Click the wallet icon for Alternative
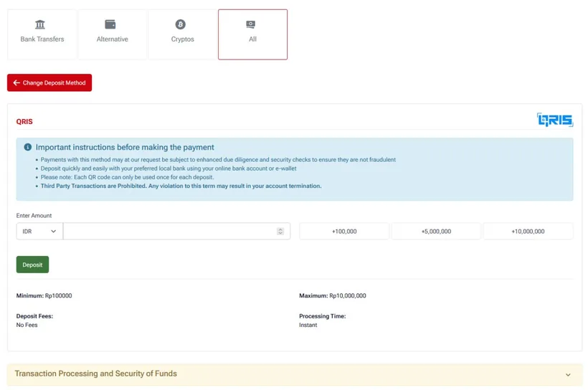The height and width of the screenshot is (390, 588). click(x=110, y=24)
